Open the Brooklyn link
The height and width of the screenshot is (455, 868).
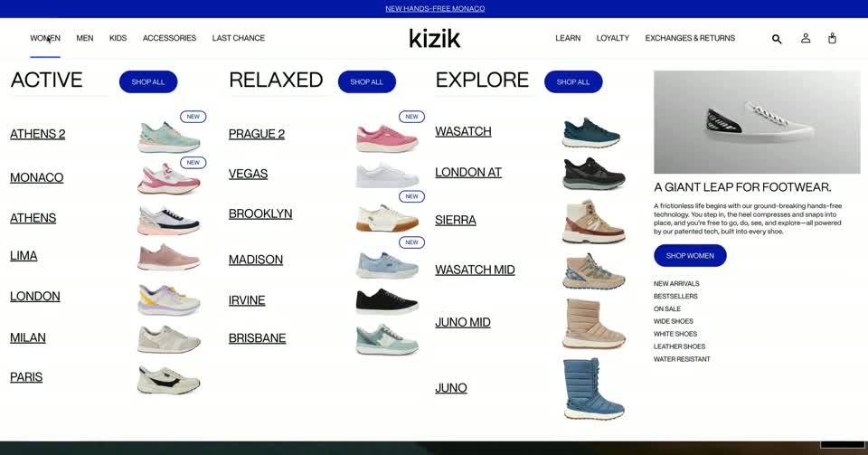pos(260,213)
